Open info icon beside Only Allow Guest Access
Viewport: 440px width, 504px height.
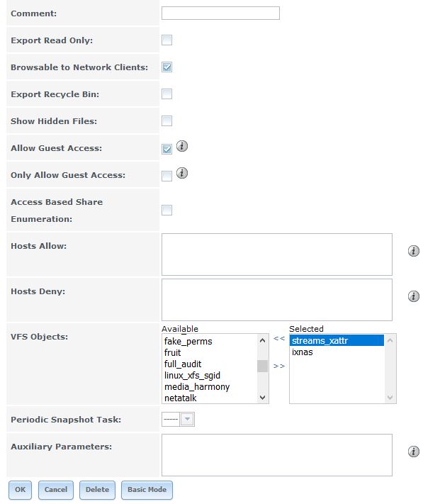point(182,173)
